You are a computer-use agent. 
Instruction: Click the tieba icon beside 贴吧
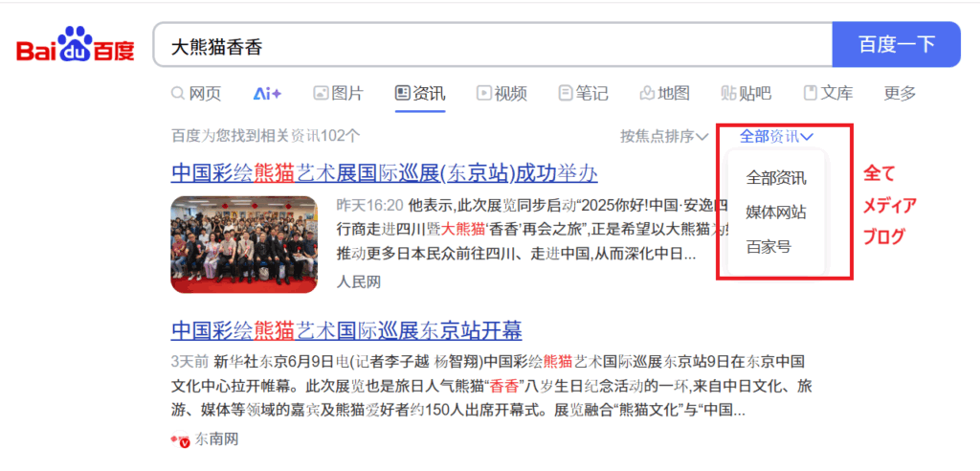point(728,94)
